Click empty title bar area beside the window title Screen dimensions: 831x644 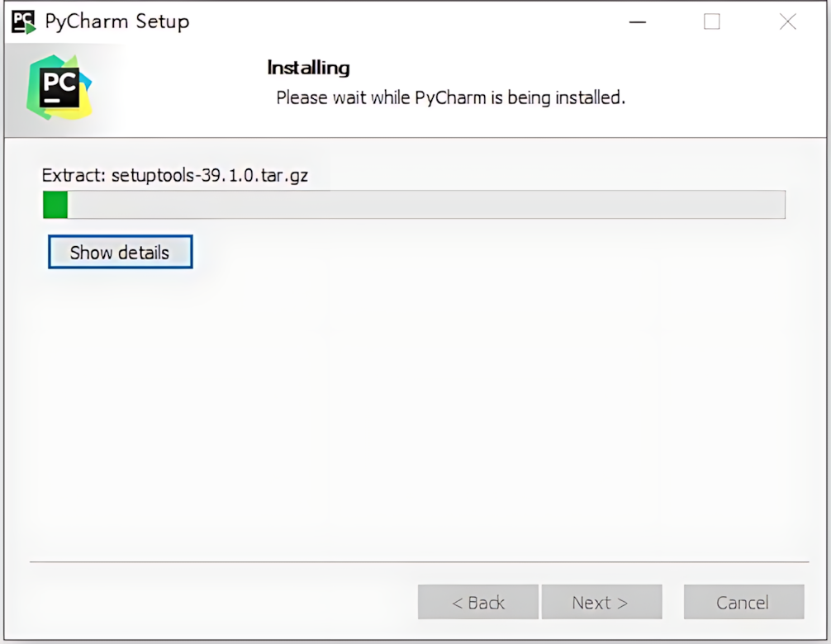coord(403,21)
